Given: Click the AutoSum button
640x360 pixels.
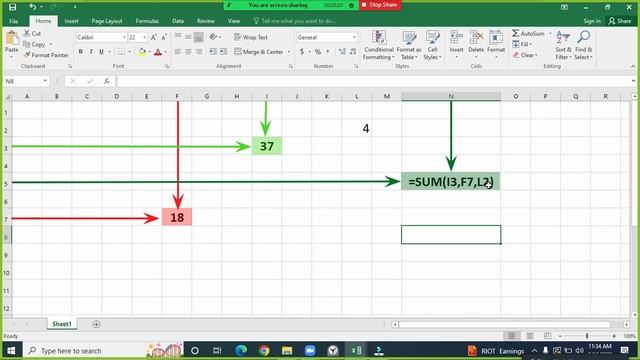Looking at the screenshot, I should (528, 33).
